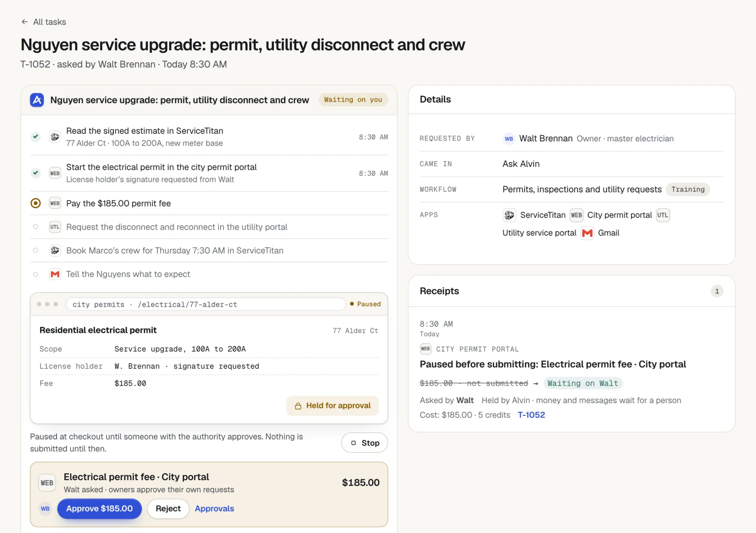Click 'Paused before submitting: Electrical permit fee' receipt title
The width and height of the screenshot is (756, 533).
pos(553,364)
